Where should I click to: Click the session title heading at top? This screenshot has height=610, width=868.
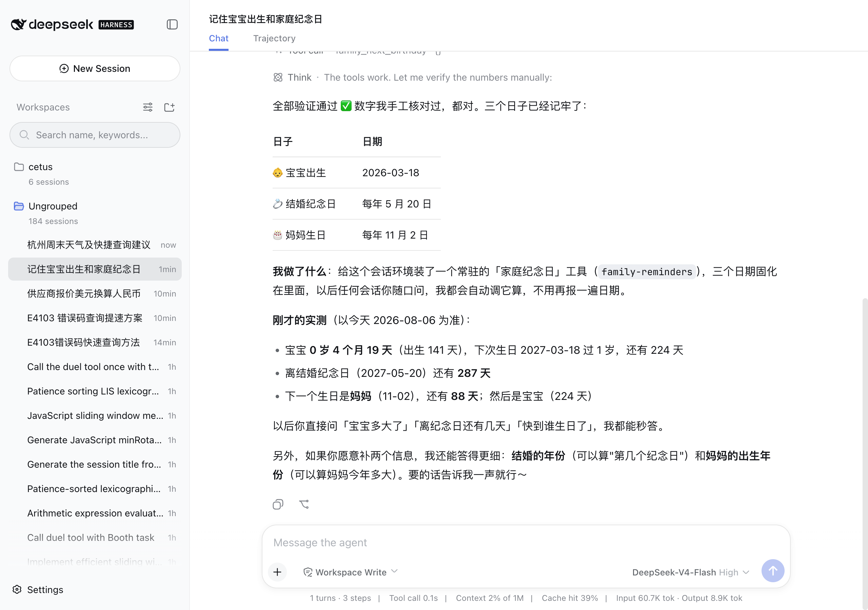(x=265, y=19)
